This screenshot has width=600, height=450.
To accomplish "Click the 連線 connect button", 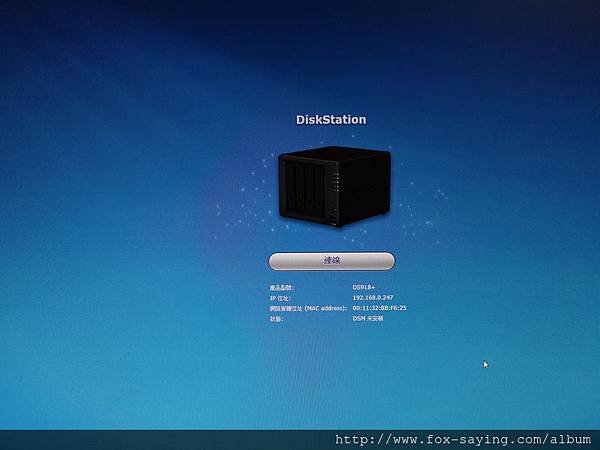I will [332, 261].
